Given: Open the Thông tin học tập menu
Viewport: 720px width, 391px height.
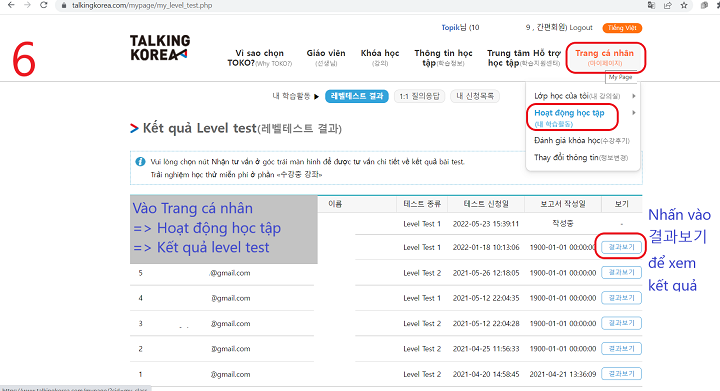Looking at the screenshot, I should tap(443, 58).
